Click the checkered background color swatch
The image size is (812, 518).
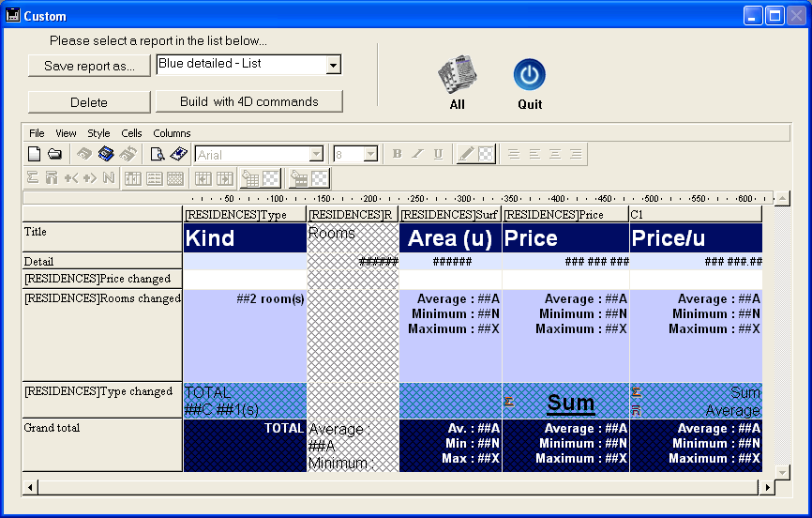pos(486,154)
